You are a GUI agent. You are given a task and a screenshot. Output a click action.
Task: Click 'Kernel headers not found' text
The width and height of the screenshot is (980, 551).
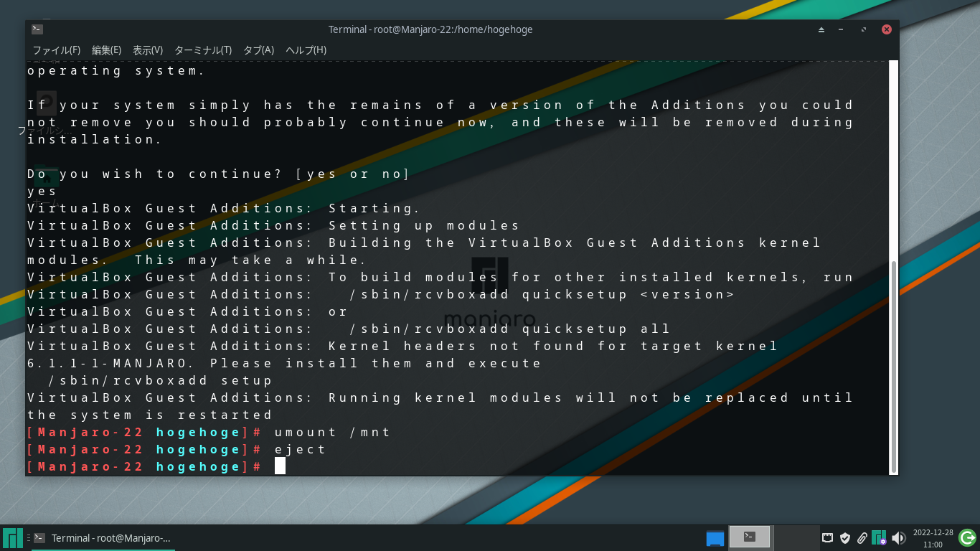[x=456, y=346]
